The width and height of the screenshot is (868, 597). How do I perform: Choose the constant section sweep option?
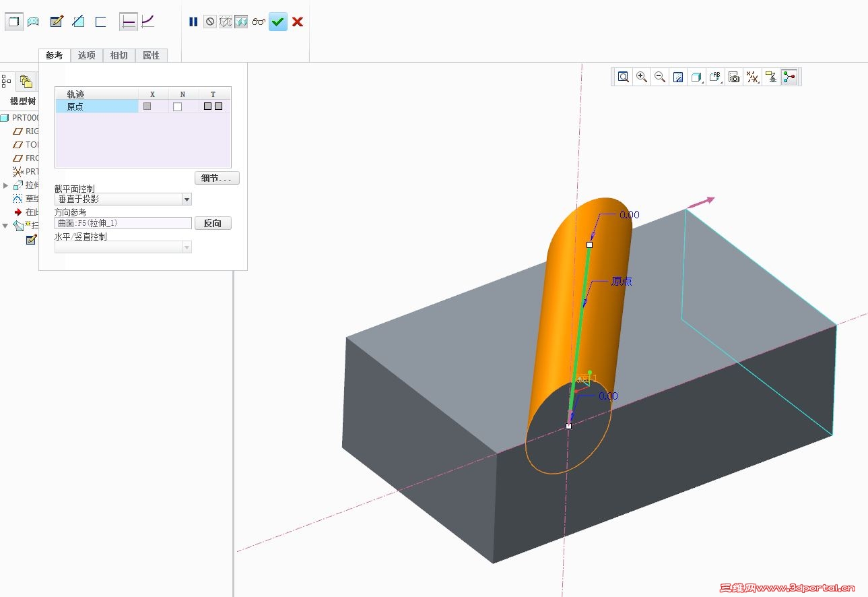point(129,22)
